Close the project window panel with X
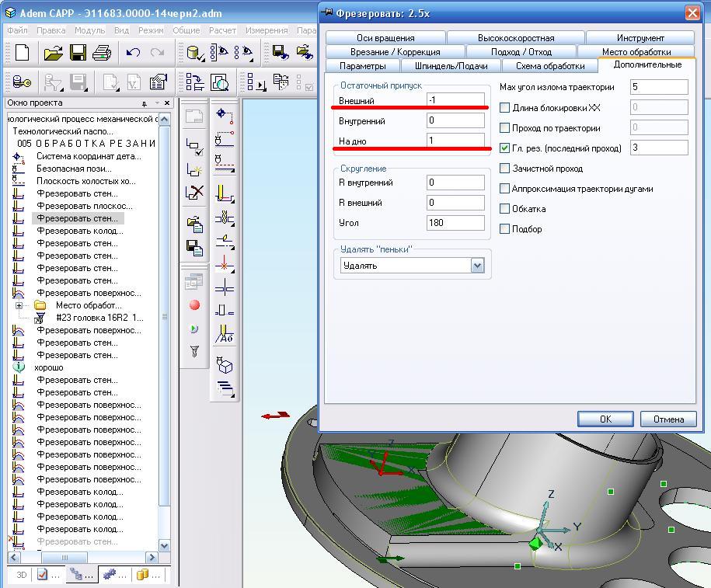Screen dimensions: 711x588 167,103
